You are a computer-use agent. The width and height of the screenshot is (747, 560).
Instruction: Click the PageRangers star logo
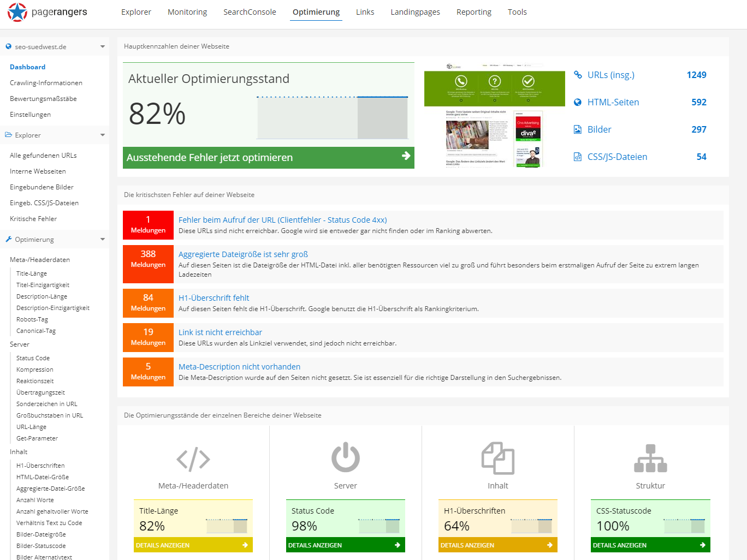coord(16,13)
